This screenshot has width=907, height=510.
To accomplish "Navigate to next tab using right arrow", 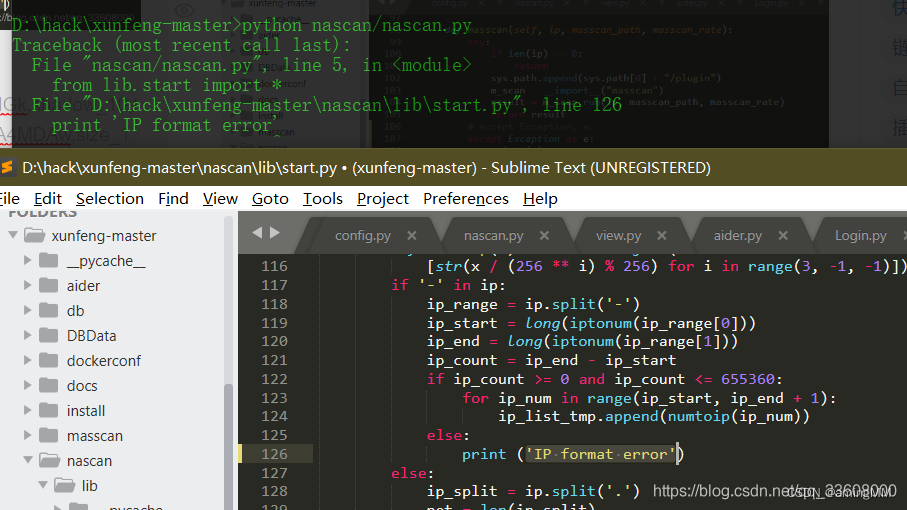I will [x=275, y=232].
